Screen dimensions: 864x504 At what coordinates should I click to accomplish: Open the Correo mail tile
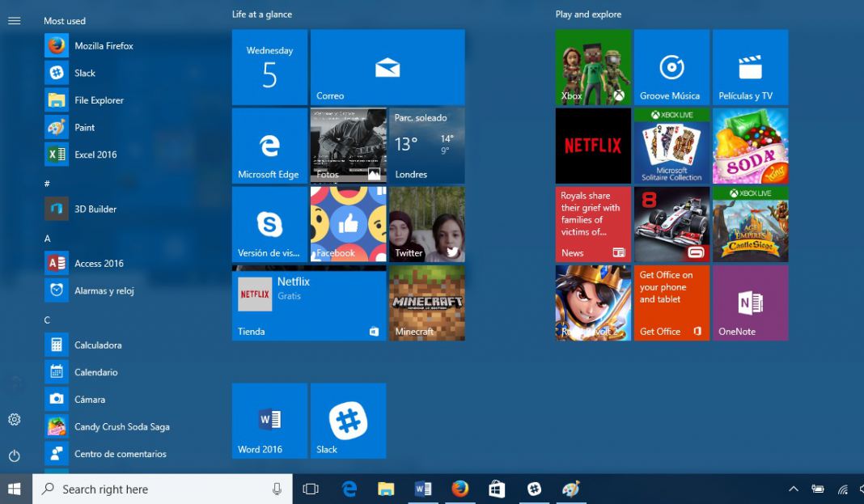388,67
